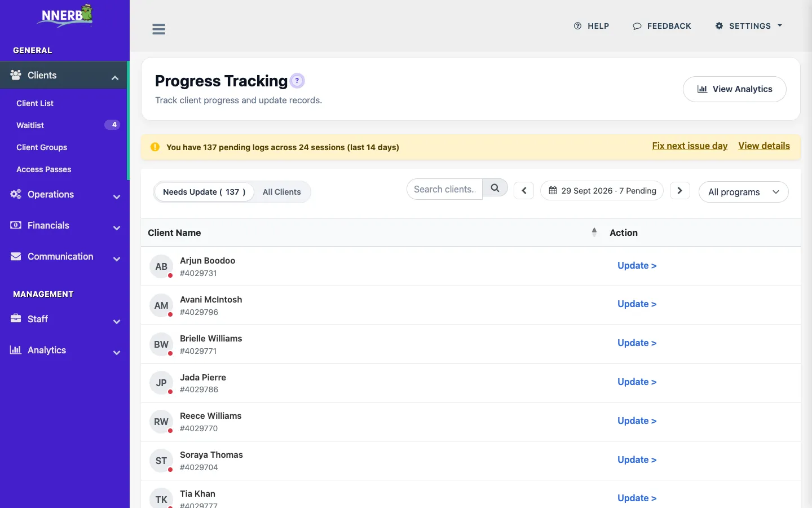This screenshot has width=812, height=508.
Task: Click Update for Reece Williams
Action: pyautogui.click(x=637, y=421)
